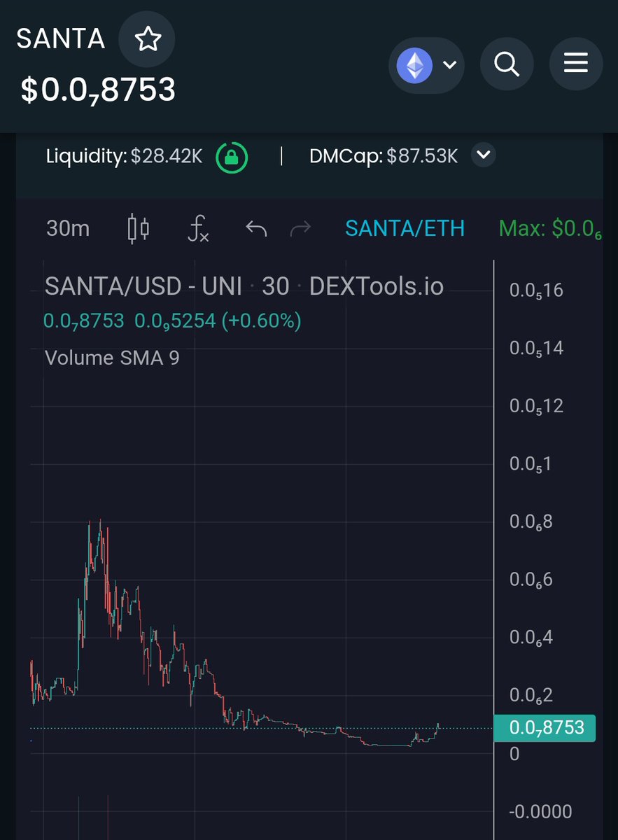Click the current price tag 0.0₇8753 on axis

point(545,728)
